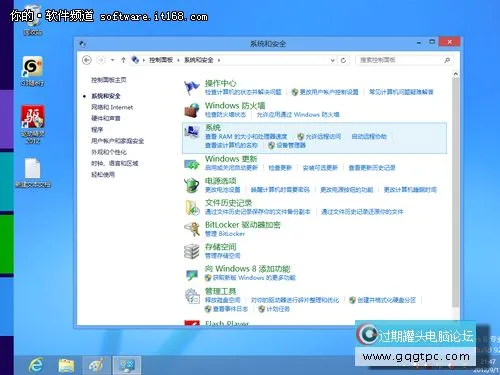Open the 文件历史记录 folder icon
500x375 pixels.
[x=192, y=207]
